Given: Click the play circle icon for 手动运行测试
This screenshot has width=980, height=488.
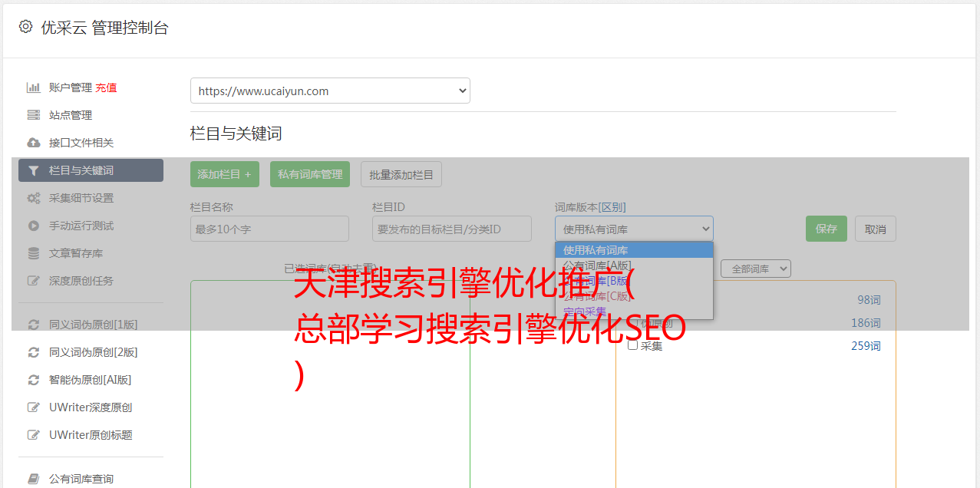Looking at the screenshot, I should point(34,226).
